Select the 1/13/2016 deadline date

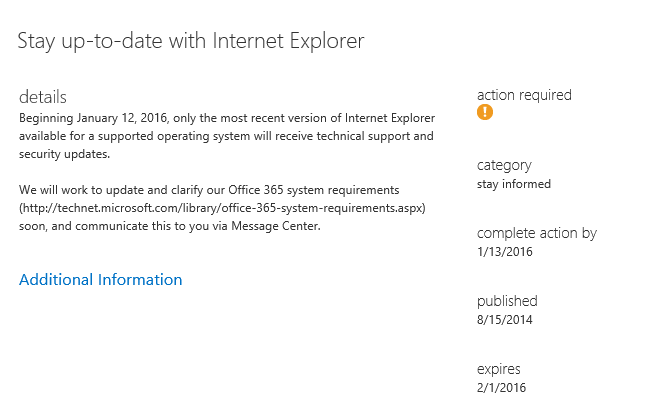505,251
